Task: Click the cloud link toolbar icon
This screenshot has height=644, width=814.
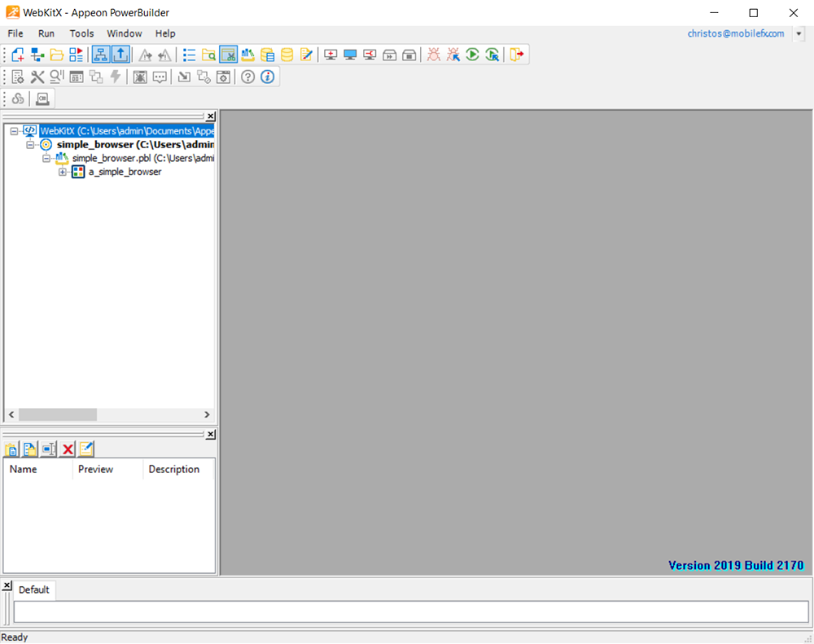Action: click(x=18, y=99)
